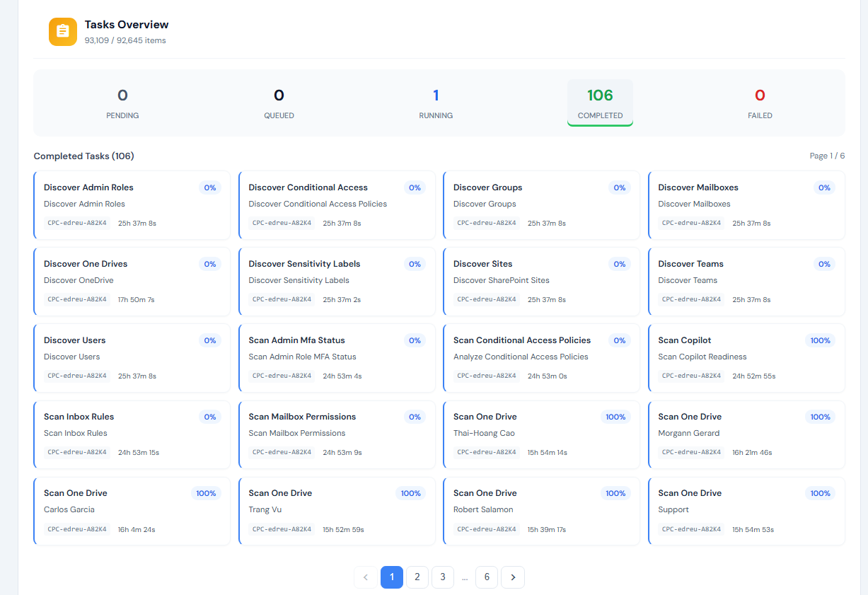Viewport: 868px width, 595px height.
Task: Click the 16h 4m 24s duration
Action: pyautogui.click(x=137, y=529)
